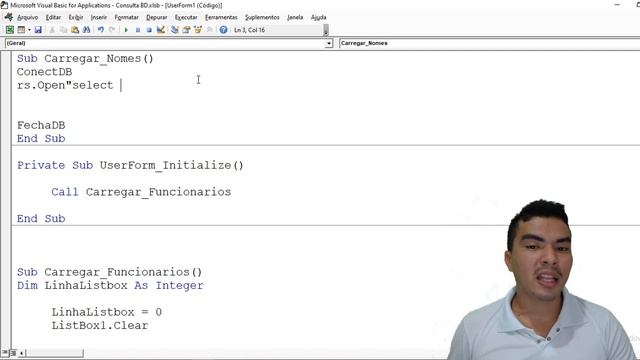Image resolution: width=640 pixels, height=360 pixels.
Task: Click the Cut scissors icon
Action: pyautogui.click(x=52, y=30)
